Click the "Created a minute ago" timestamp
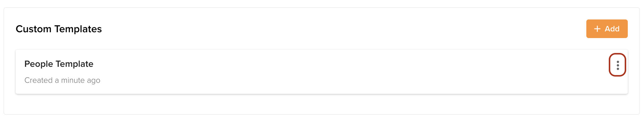 62,80
